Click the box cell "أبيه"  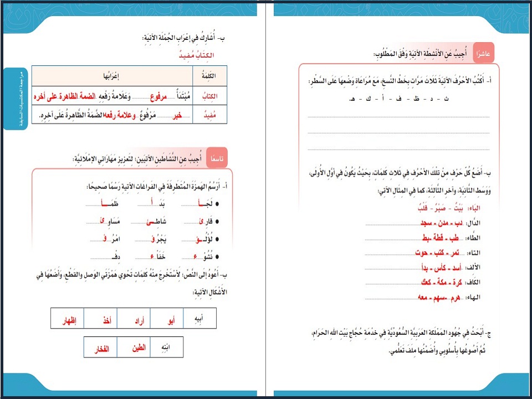199,318
